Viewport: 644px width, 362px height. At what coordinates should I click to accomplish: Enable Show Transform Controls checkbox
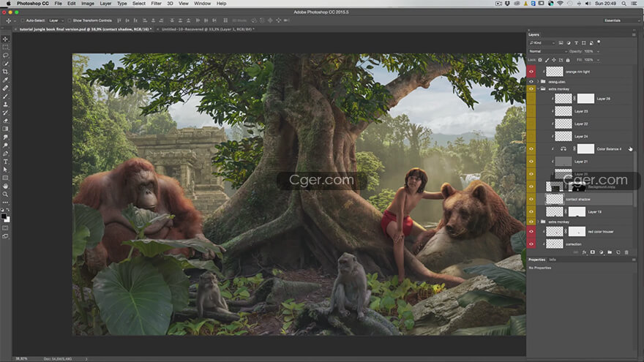click(70, 20)
